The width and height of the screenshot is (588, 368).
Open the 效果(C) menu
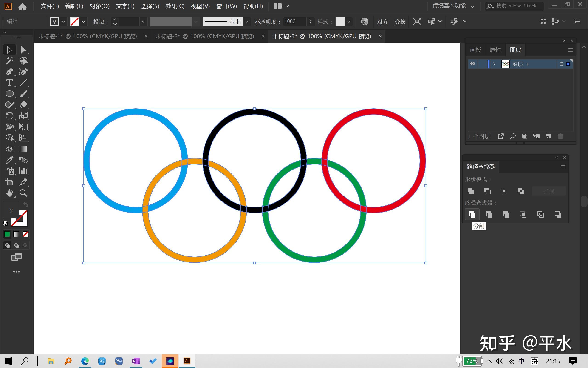tap(175, 6)
